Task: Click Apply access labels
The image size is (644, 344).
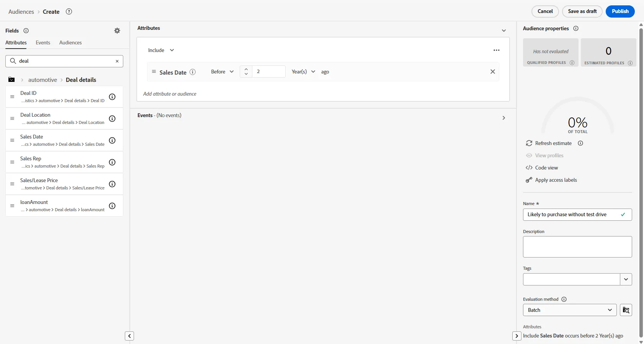Action: [x=551, y=180]
